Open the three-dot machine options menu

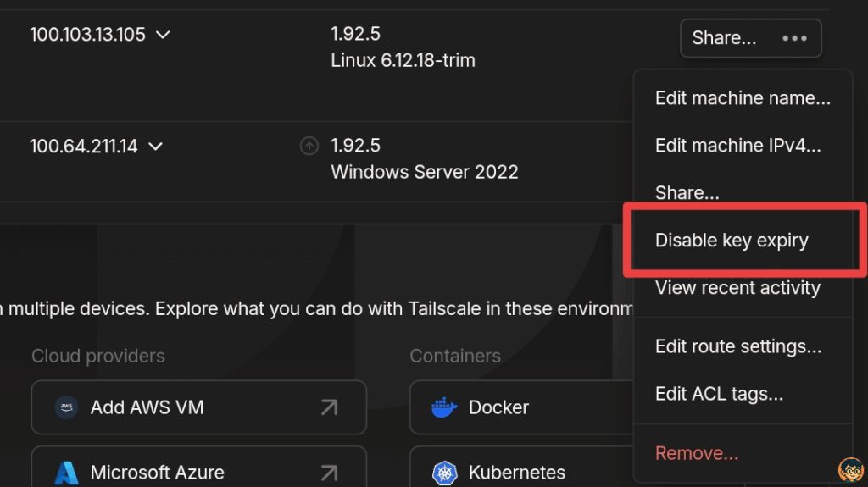point(794,38)
